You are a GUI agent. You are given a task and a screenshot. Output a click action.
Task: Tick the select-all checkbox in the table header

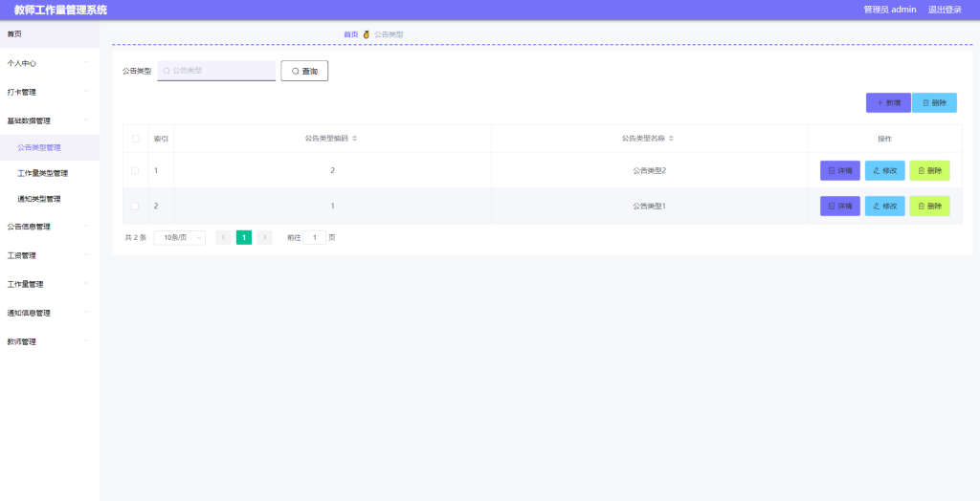(136, 139)
